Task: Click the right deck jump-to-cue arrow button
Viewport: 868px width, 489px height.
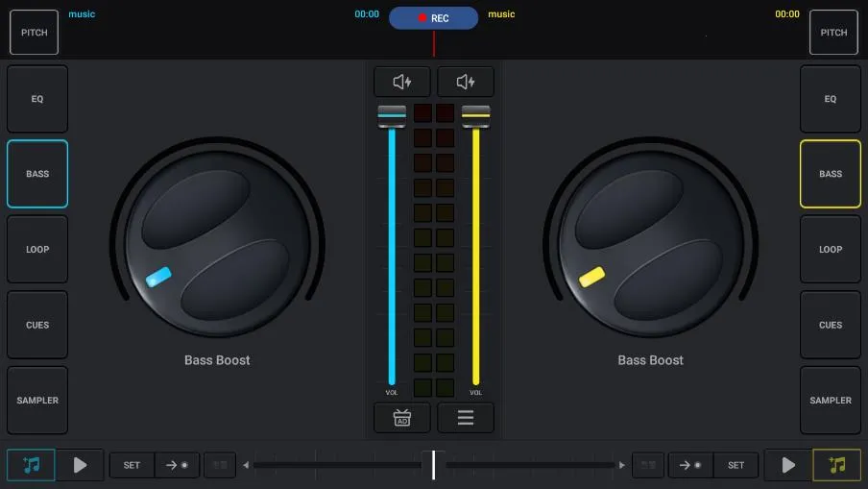Action: point(690,465)
